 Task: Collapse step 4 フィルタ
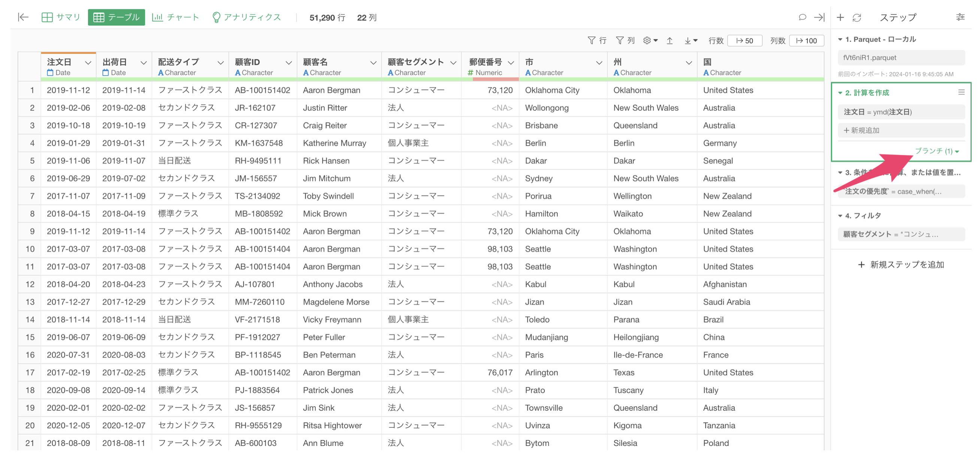(x=840, y=216)
